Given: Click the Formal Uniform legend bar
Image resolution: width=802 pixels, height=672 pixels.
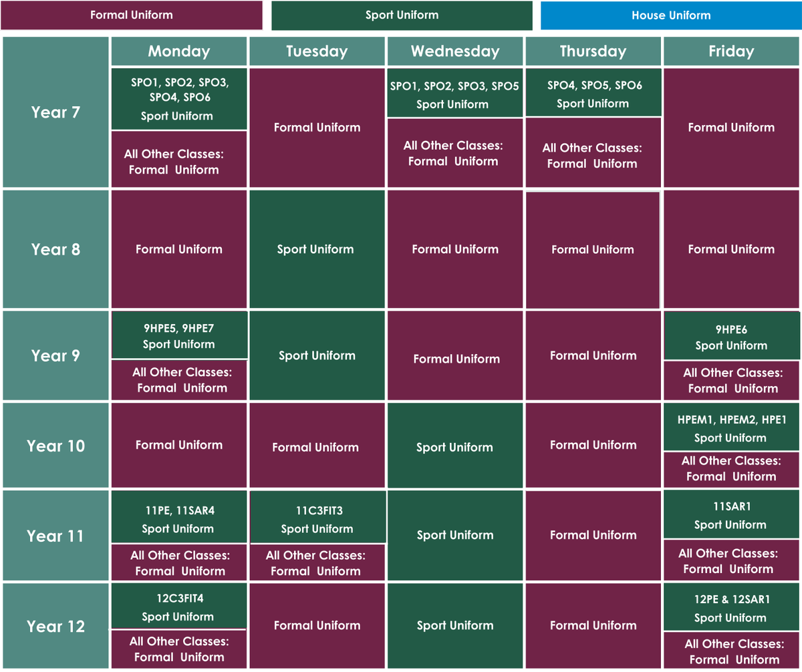Looking at the screenshot, I should coord(131,15).
